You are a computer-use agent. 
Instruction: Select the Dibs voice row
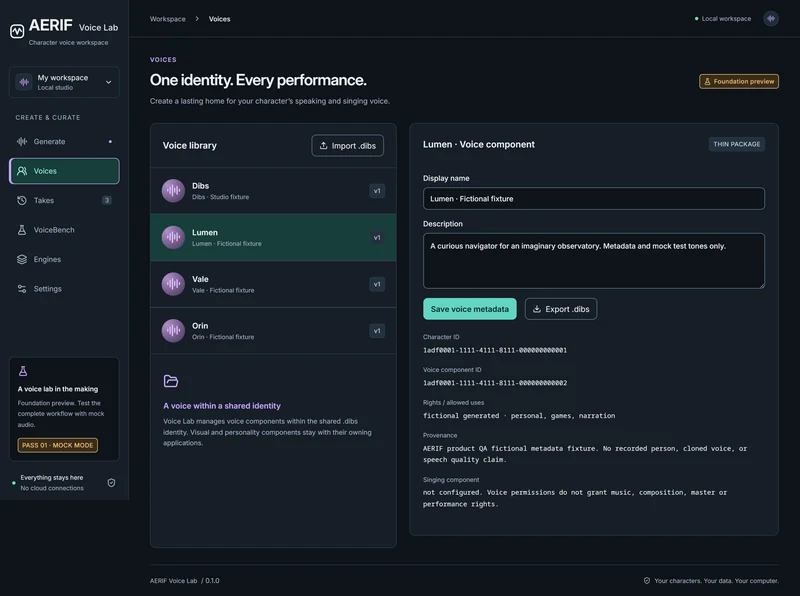273,191
